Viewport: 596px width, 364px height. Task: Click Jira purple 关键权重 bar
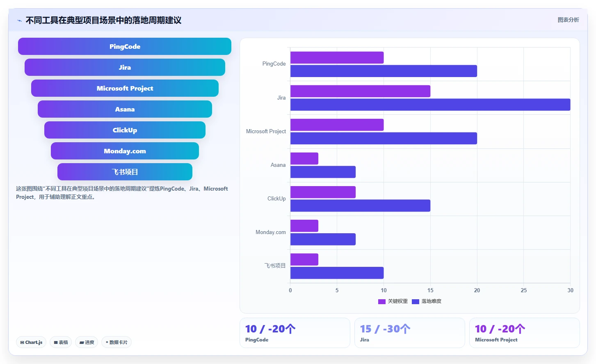pyautogui.click(x=360, y=91)
